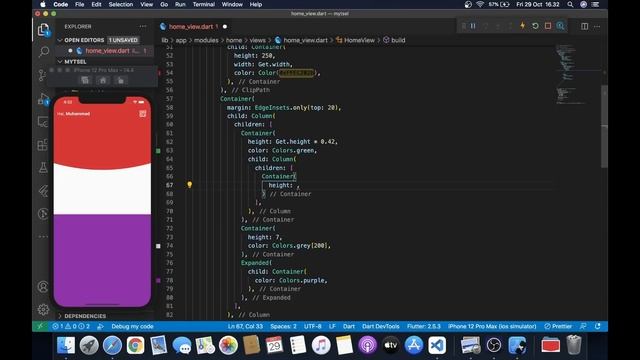Screen dimensions: 640x360
Task: Open Terminal menu
Action: [204, 4]
